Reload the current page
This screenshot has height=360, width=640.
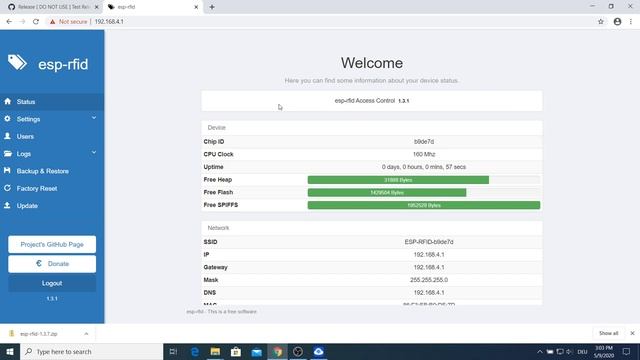(36, 22)
